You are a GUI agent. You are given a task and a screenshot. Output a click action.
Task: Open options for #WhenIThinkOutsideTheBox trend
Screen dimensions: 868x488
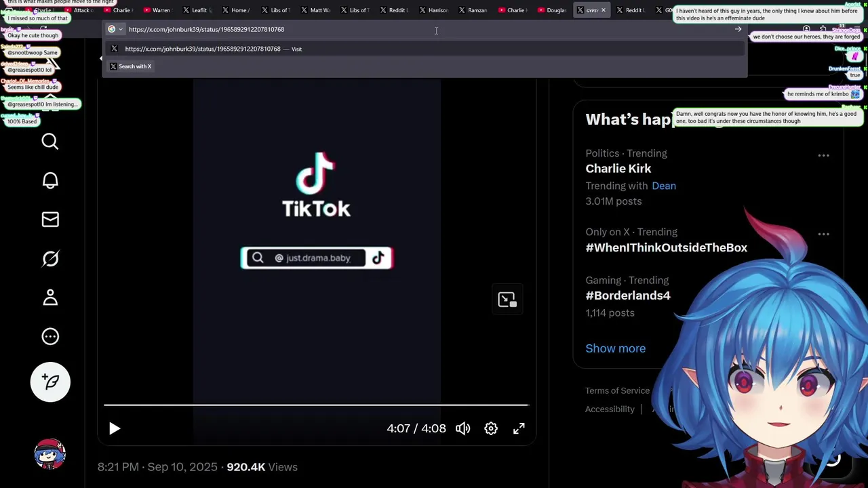tap(823, 234)
